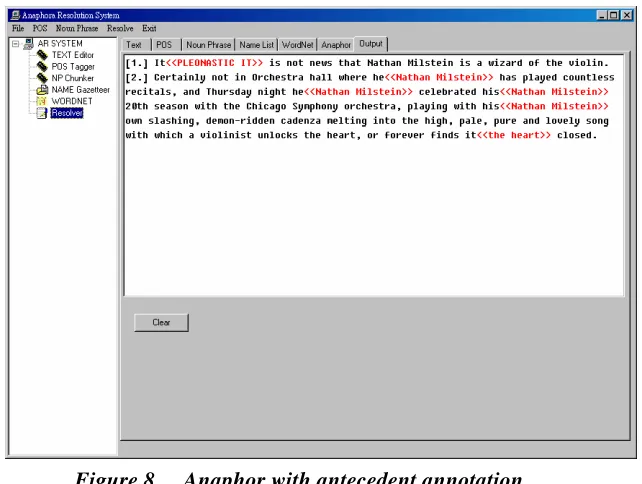Switch to the Output tab
642x484 pixels.
click(371, 44)
